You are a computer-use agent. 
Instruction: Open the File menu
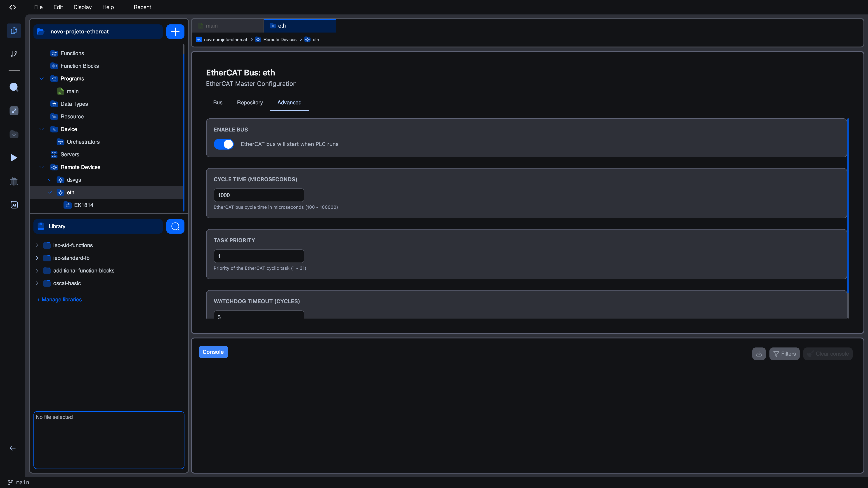click(x=38, y=7)
